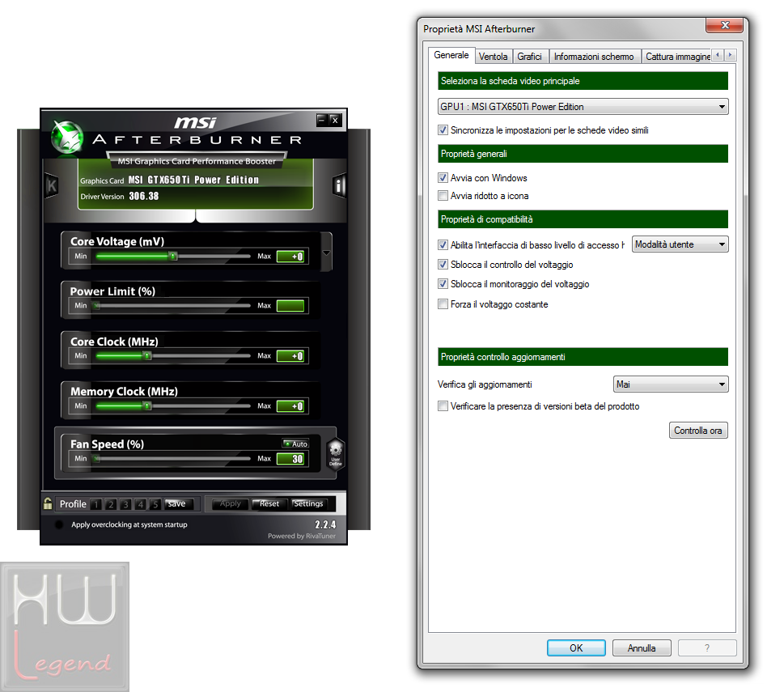784x692 pixels.
Task: Open the Modalità utente dropdown
Action: click(680, 244)
